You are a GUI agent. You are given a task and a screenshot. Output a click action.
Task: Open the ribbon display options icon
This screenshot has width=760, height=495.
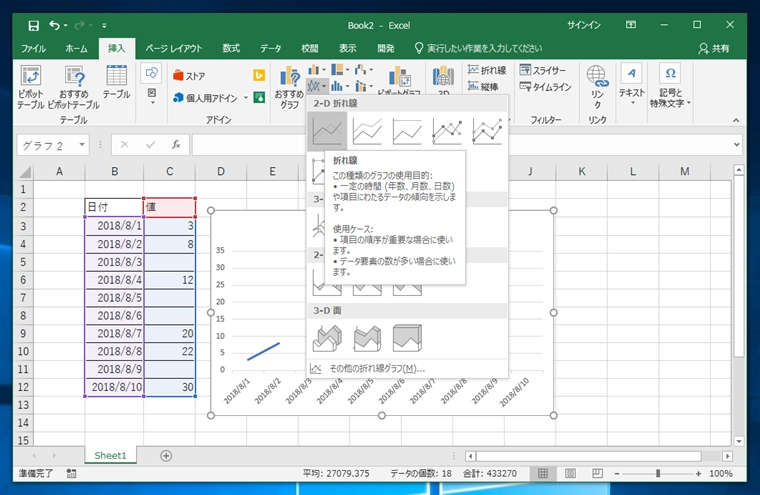coord(631,25)
